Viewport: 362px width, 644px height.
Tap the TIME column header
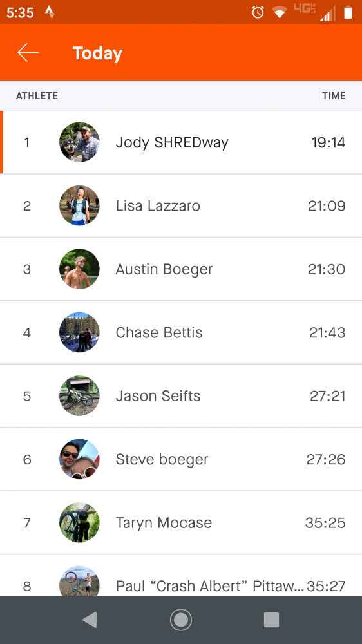coord(334,96)
